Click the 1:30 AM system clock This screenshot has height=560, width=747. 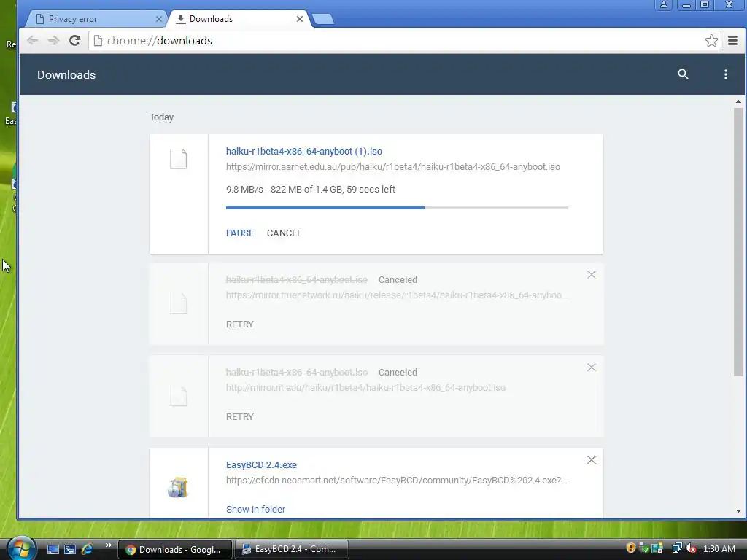719,549
